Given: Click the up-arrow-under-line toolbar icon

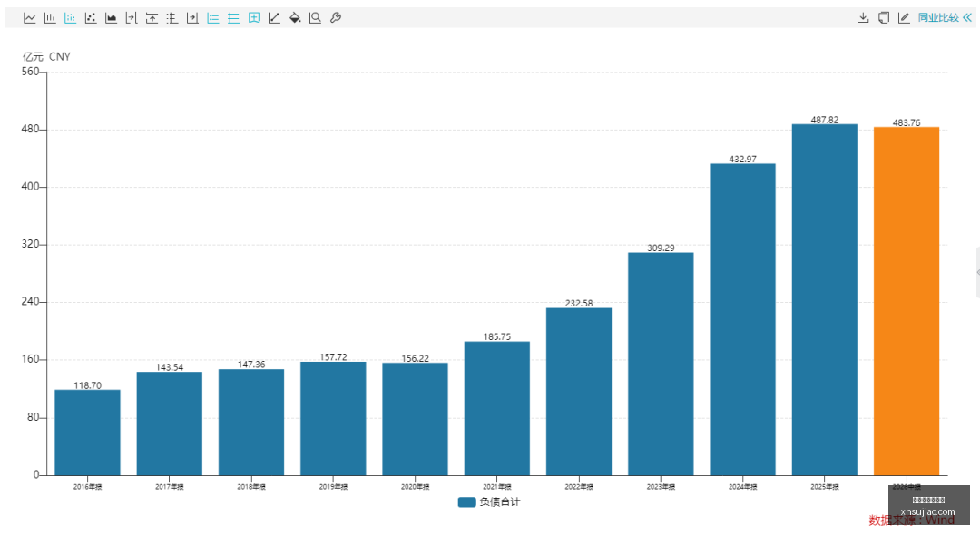Looking at the screenshot, I should 152,18.
